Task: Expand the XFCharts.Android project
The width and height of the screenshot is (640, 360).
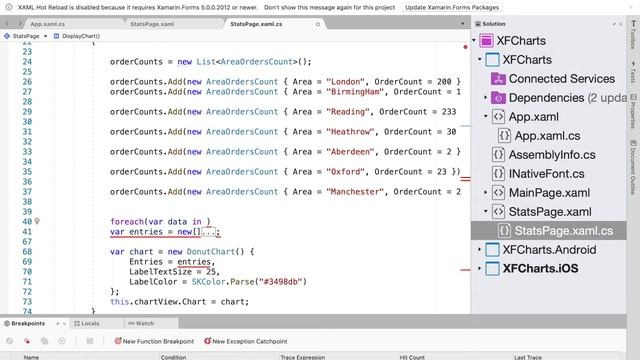Action: coord(480,249)
